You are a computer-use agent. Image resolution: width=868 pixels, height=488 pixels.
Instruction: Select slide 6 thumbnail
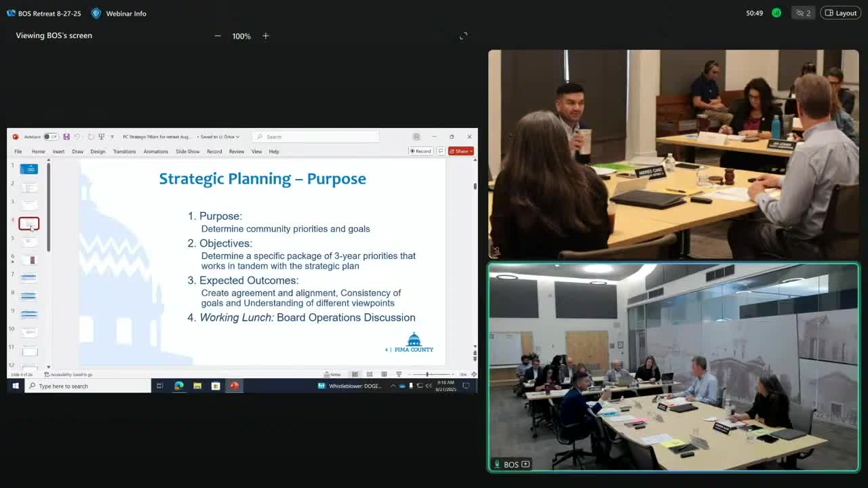(x=29, y=260)
